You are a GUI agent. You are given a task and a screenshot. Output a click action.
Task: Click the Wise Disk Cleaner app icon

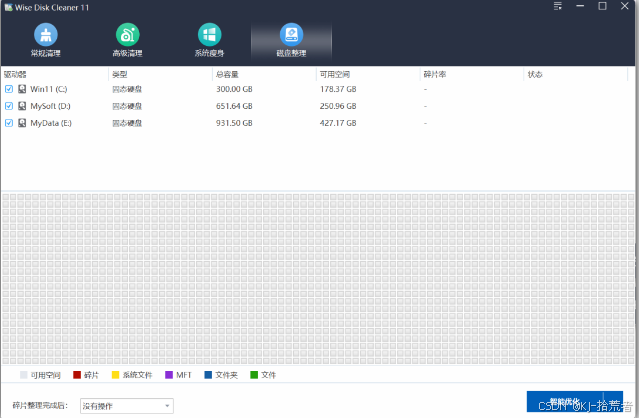click(x=8, y=7)
